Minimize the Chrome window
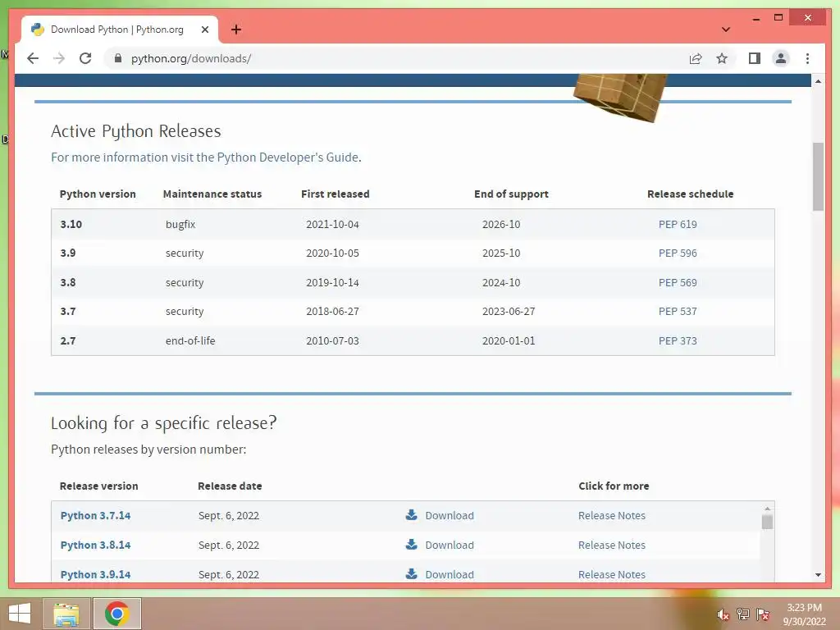 tap(756, 18)
